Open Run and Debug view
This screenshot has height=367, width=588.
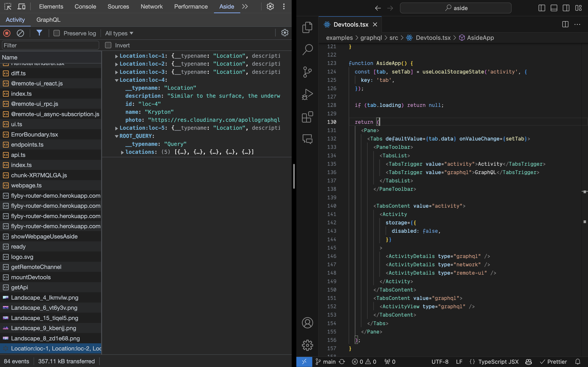[x=307, y=94]
